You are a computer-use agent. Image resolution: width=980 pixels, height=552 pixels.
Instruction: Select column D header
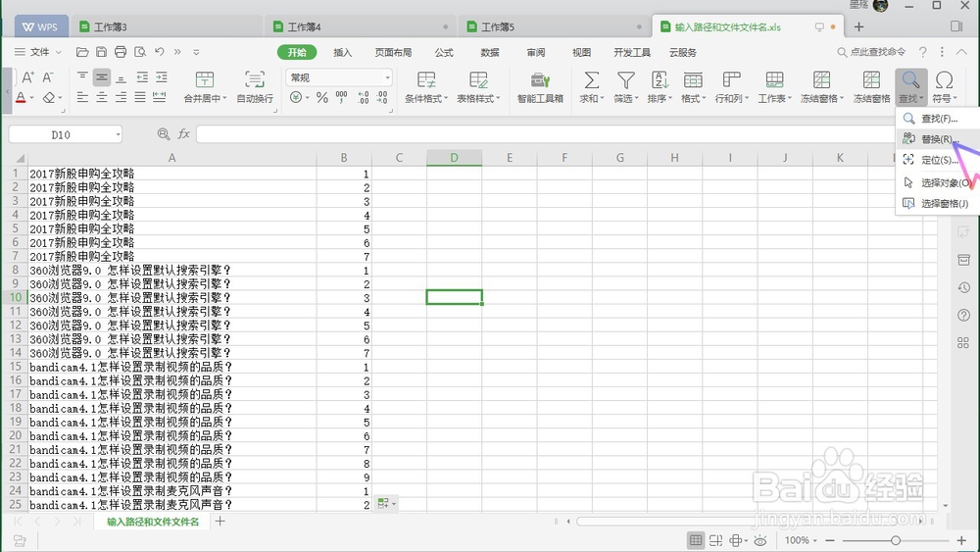[x=454, y=158]
